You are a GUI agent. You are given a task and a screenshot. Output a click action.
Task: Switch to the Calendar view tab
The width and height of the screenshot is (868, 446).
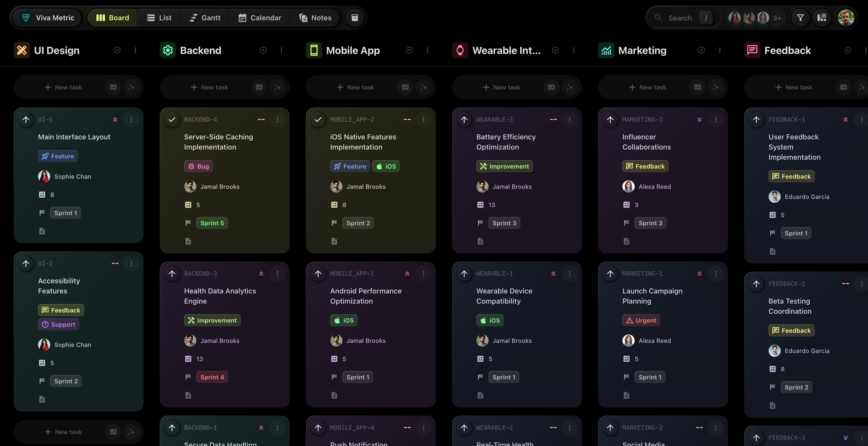pos(260,17)
